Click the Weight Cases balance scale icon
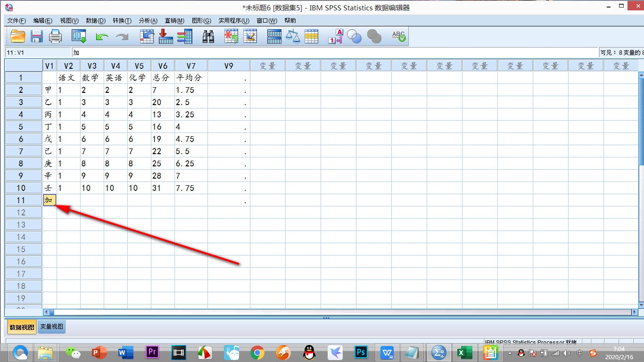644x362 pixels. (x=293, y=36)
